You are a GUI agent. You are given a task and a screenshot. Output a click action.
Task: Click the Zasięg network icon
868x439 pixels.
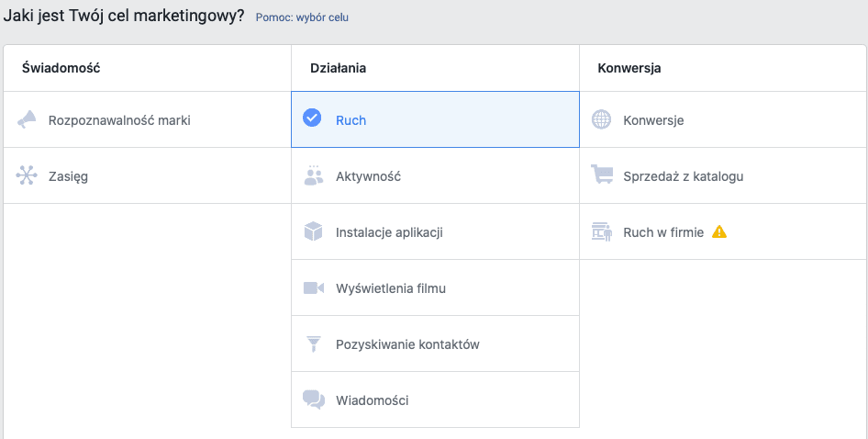[x=27, y=175]
